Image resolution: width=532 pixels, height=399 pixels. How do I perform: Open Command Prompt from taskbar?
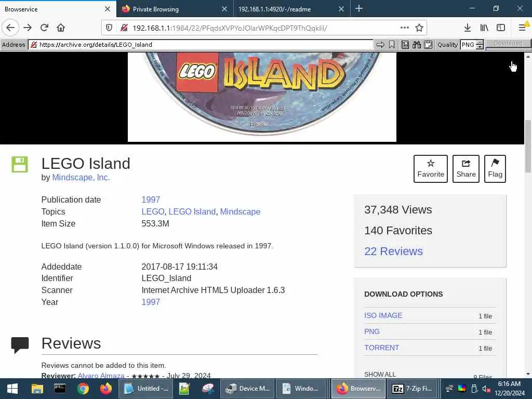coord(60,389)
